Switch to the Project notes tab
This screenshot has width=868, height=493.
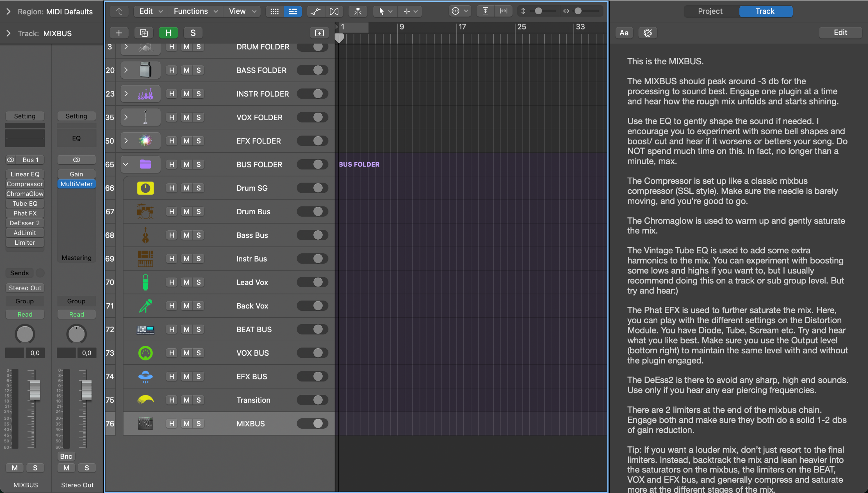[x=710, y=11]
